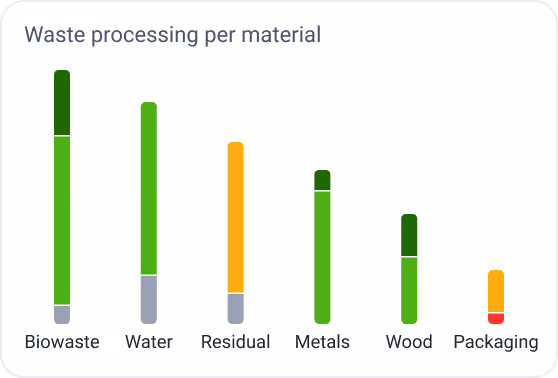Click the Packaging axis label
The image size is (558, 378).
point(496,343)
